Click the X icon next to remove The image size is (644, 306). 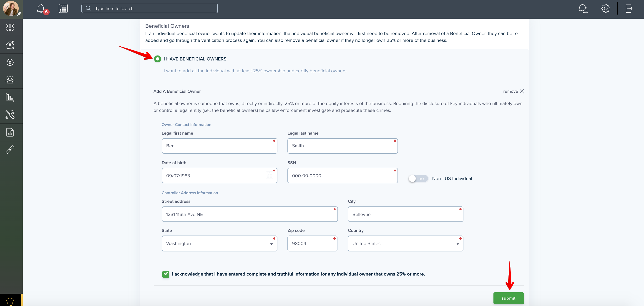tap(522, 91)
